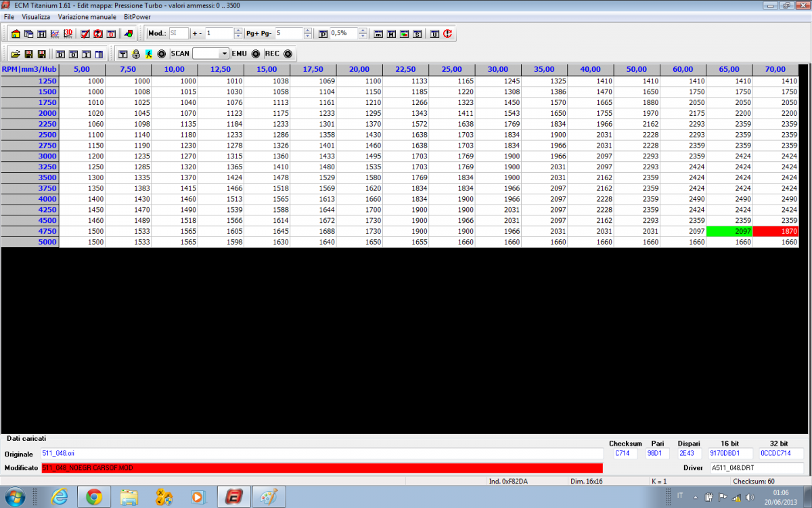This screenshot has width=812, height=508.
Task: Toggle the REC round button
Action: (288, 54)
